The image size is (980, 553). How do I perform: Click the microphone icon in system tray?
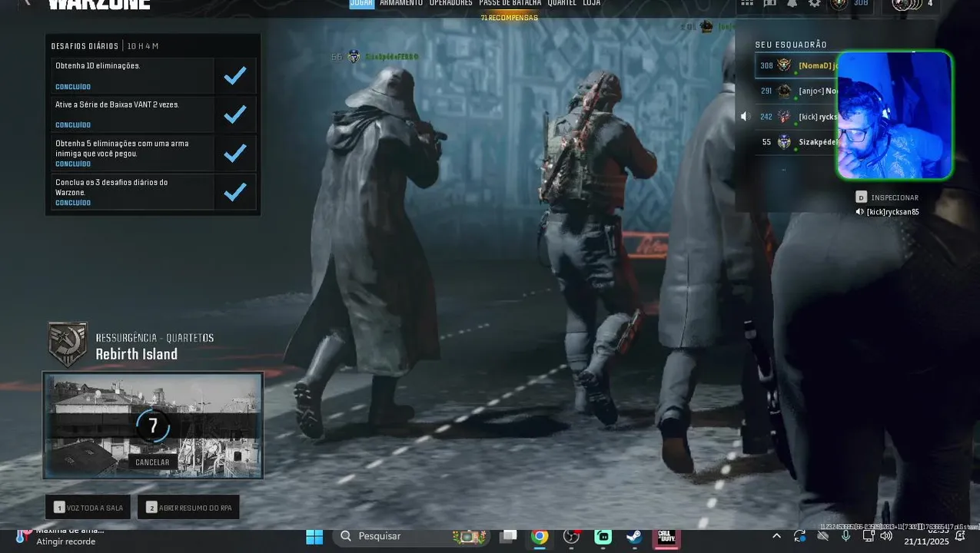(845, 536)
